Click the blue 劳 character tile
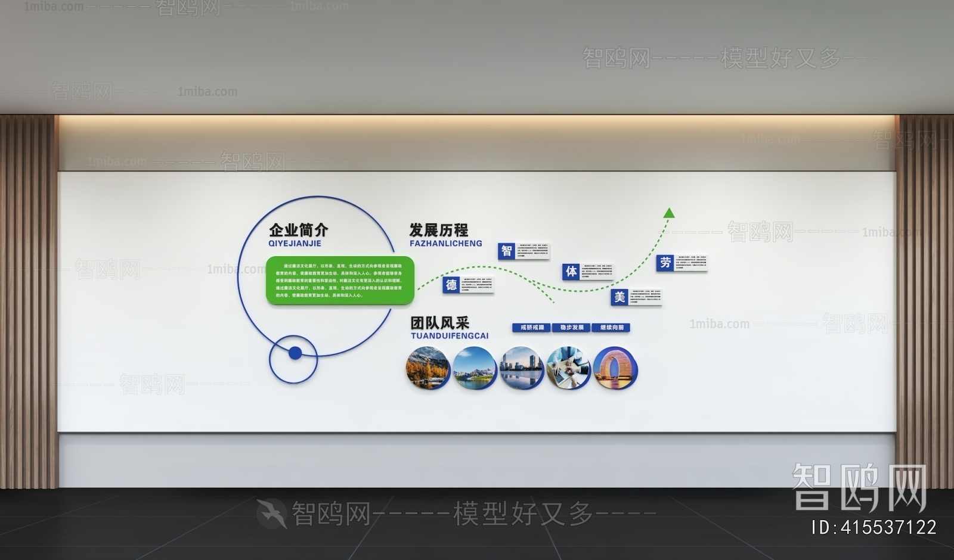Screen dimensions: 954x560 click(x=665, y=263)
